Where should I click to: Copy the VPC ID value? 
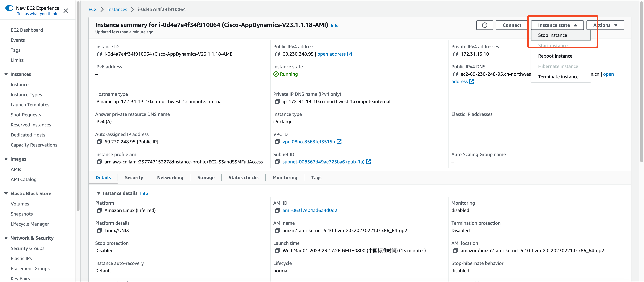tap(277, 142)
